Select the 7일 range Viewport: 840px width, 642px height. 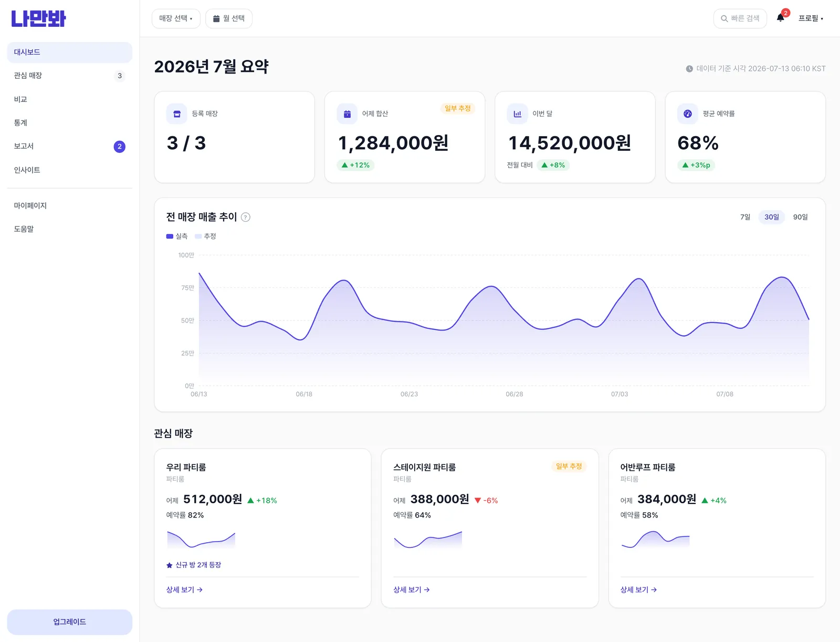[x=745, y=217]
